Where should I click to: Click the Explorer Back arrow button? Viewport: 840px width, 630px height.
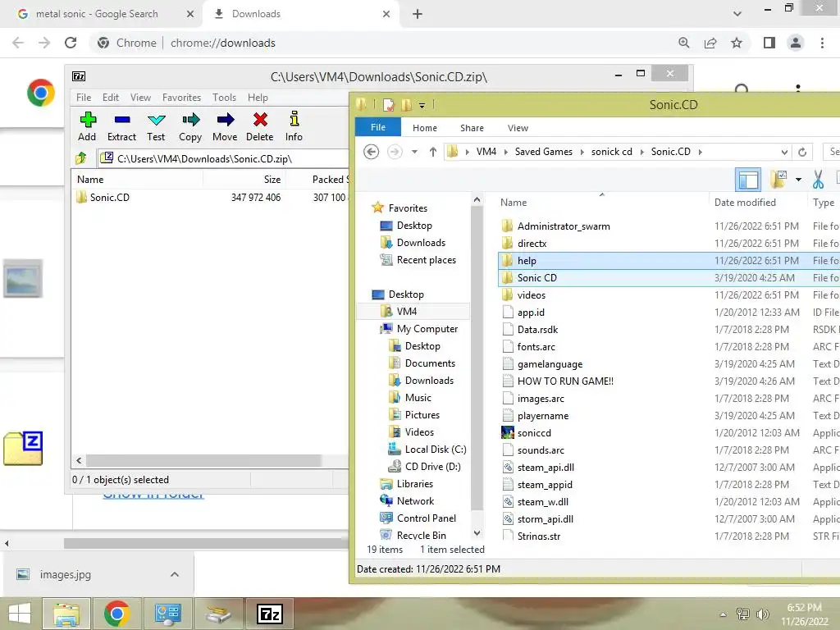point(372,152)
